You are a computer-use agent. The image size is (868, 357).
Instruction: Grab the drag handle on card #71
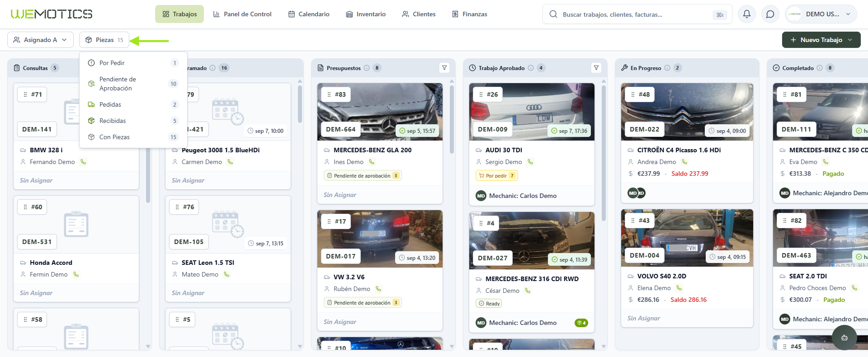click(x=25, y=94)
